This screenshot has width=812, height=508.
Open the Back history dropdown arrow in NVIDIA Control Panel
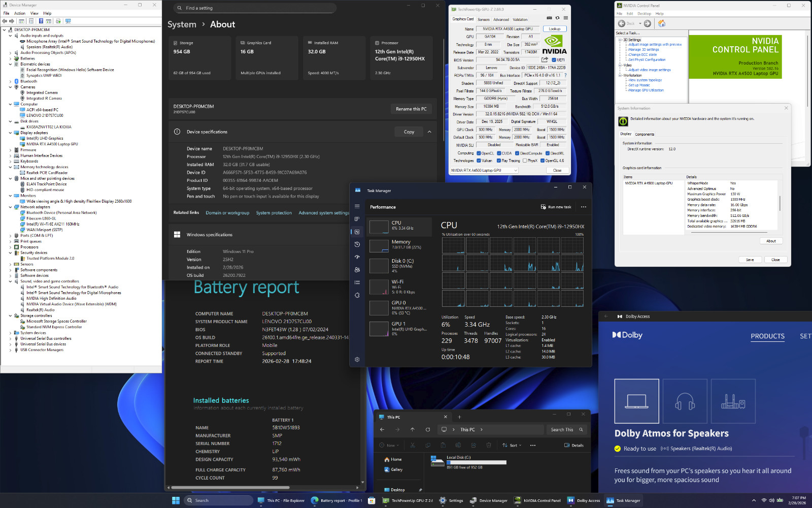point(640,23)
